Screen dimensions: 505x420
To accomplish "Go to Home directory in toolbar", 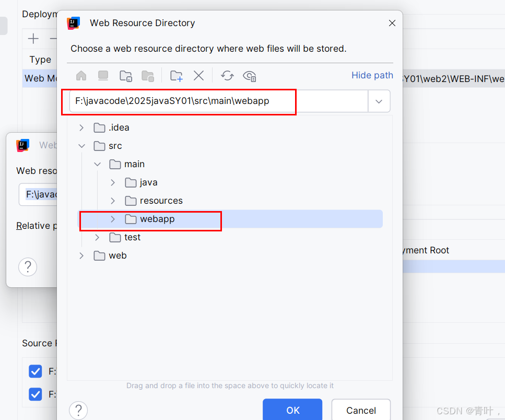I will click(x=81, y=76).
